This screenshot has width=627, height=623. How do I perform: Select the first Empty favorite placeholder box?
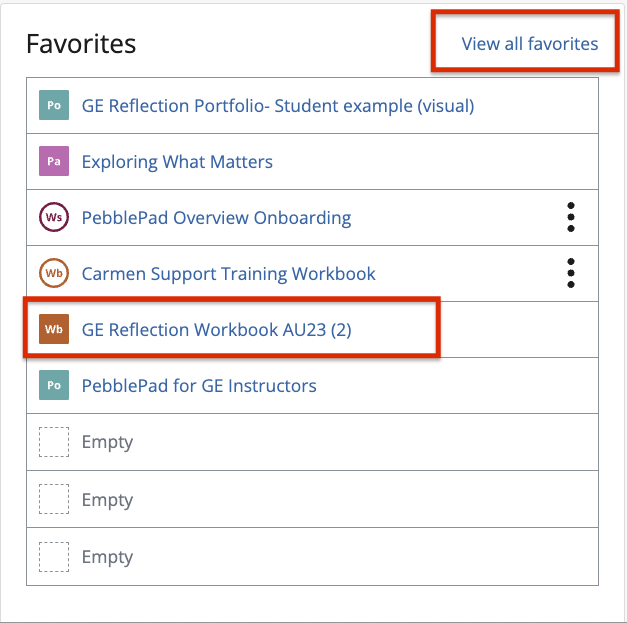(54, 442)
